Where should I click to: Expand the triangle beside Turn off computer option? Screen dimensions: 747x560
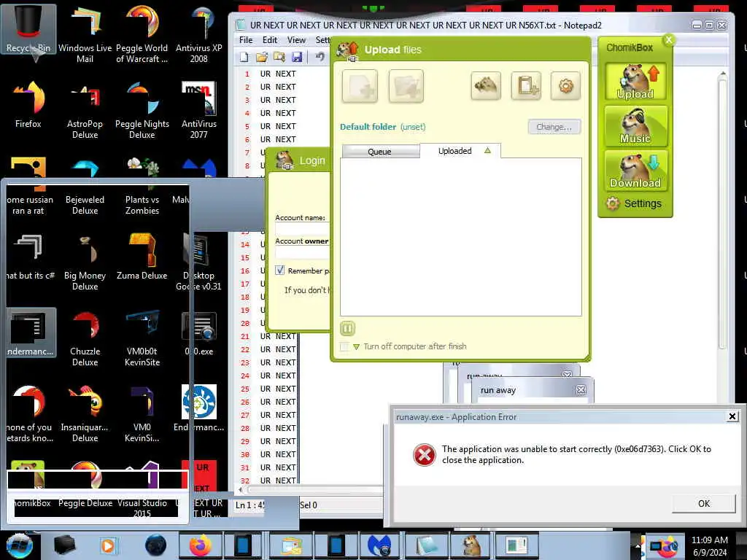[356, 346]
